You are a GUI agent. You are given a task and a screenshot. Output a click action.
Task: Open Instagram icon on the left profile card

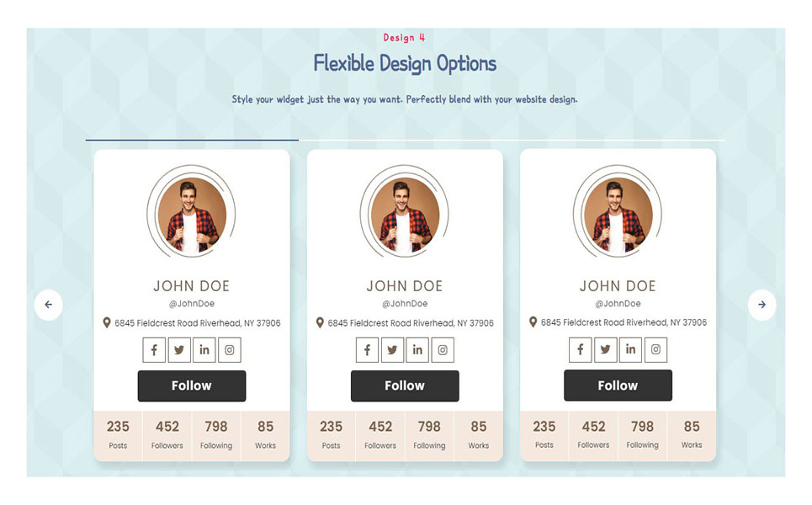point(230,350)
